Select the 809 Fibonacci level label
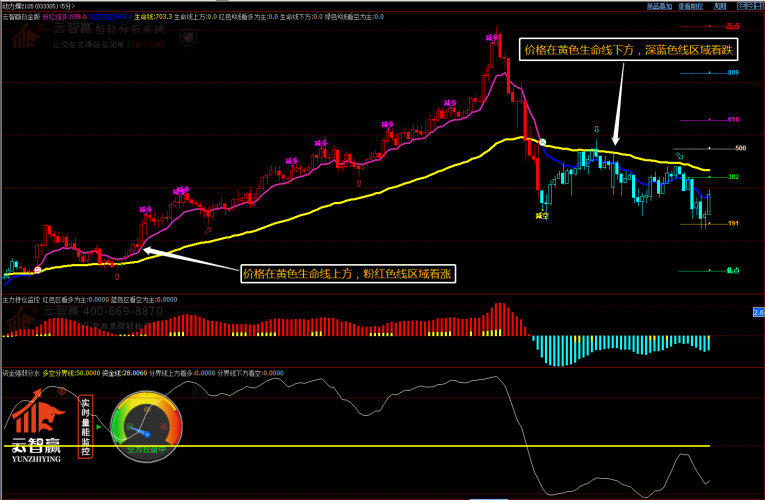This screenshot has width=765, height=500. [x=732, y=73]
